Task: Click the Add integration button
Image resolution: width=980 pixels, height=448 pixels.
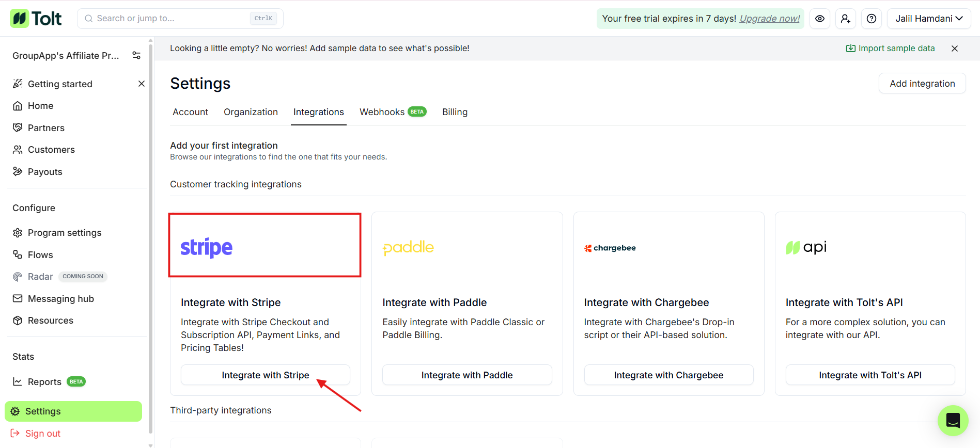Action: (922, 84)
